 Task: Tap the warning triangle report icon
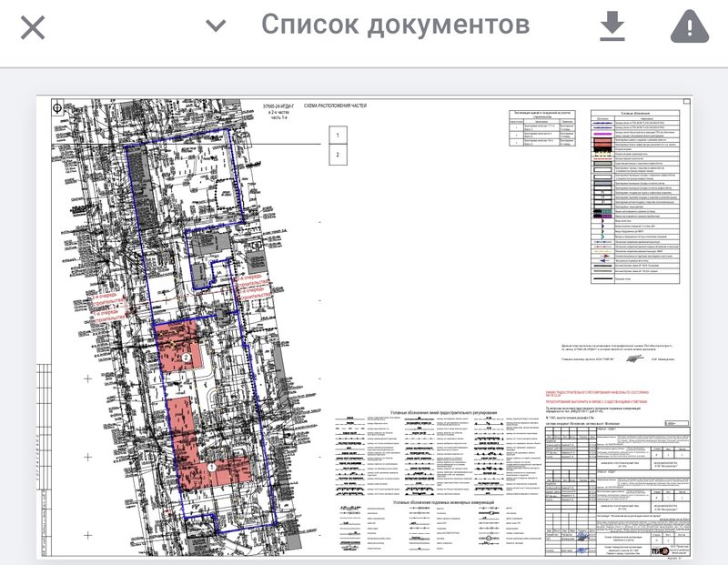pos(690,27)
